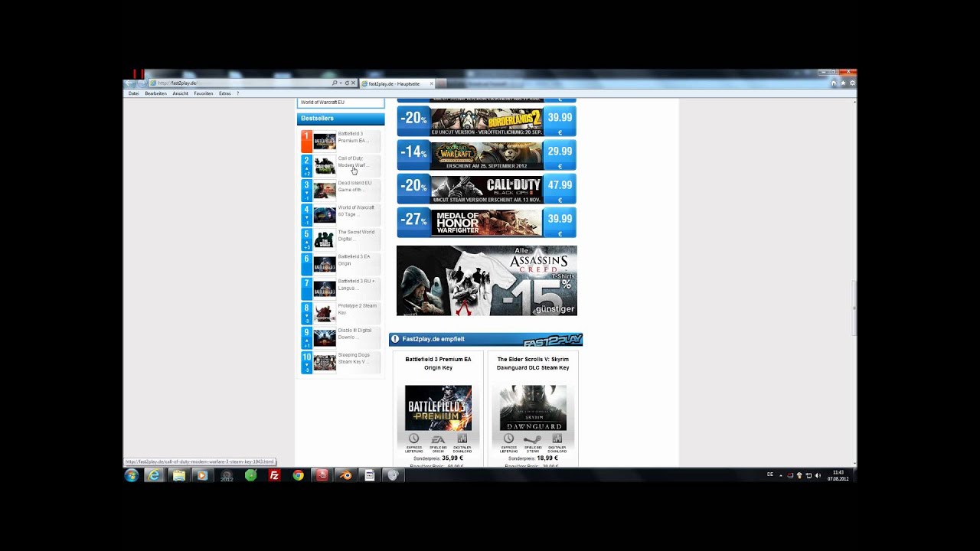Click the browser back arrow
This screenshot has height=551, width=980.
pos(131,83)
